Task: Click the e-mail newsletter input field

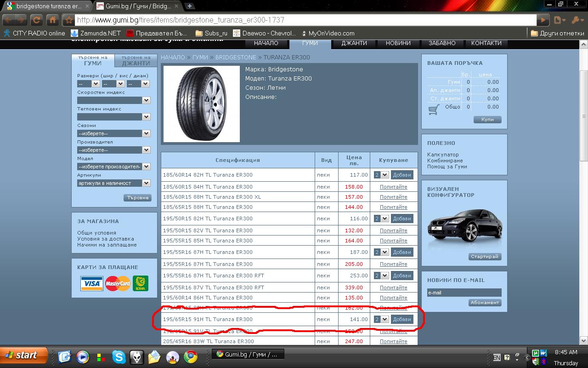Action: pos(464,293)
